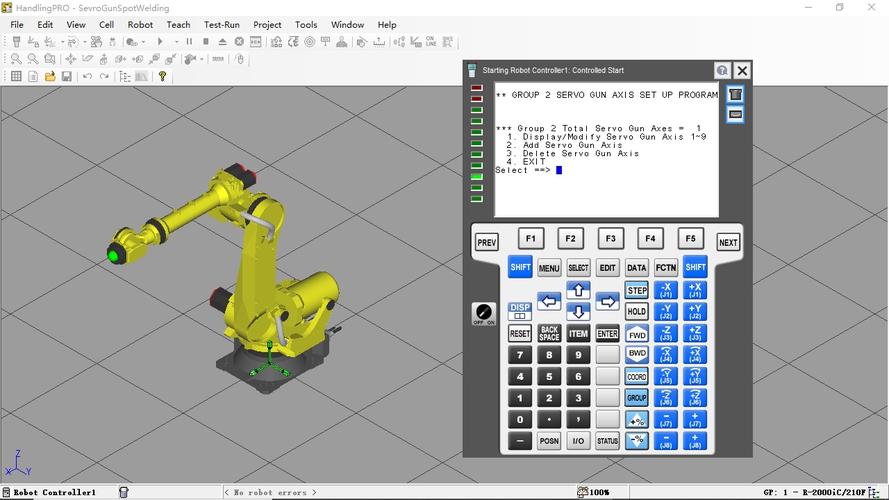This screenshot has height=500, width=889.
Task: Open the File menu
Action: coord(17,24)
